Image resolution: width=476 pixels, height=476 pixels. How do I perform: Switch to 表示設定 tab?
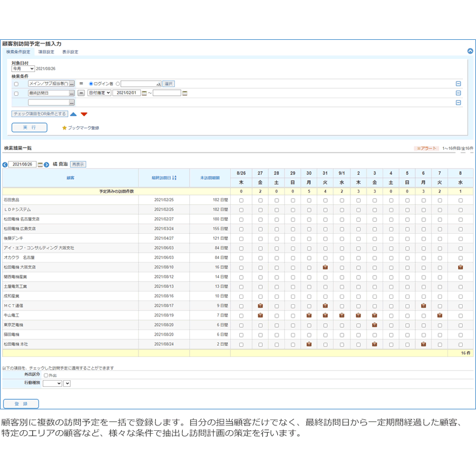(x=70, y=52)
